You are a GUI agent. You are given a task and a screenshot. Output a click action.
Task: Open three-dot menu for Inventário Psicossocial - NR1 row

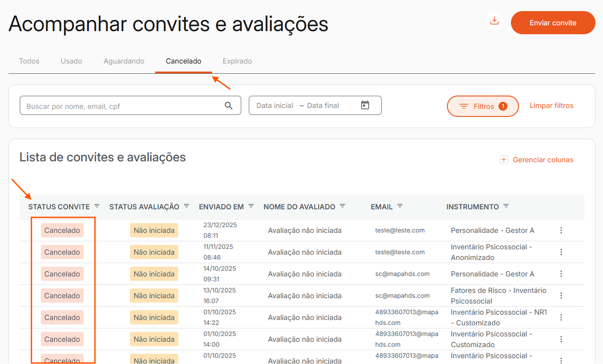pos(561,317)
